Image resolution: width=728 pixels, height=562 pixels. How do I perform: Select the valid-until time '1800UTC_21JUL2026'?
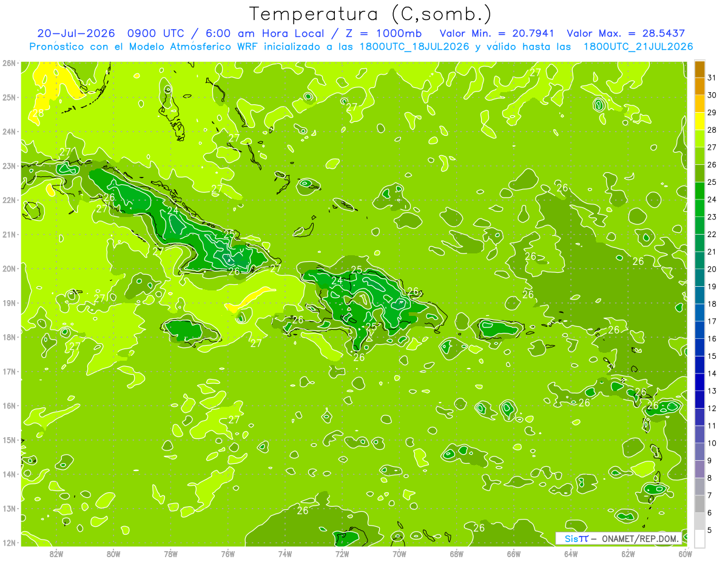pos(638,47)
